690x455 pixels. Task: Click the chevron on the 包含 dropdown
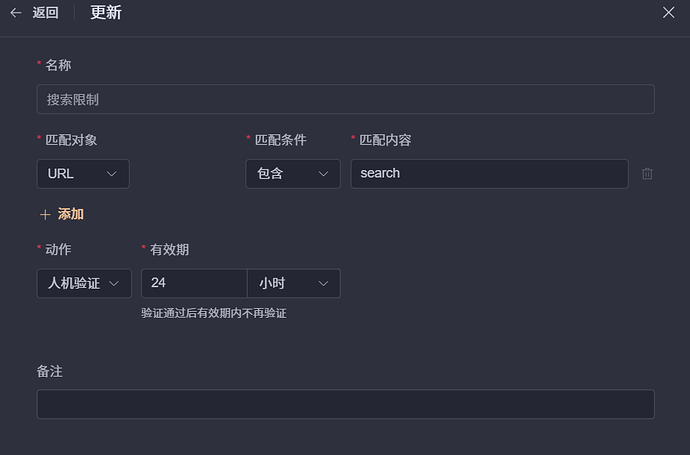click(323, 174)
